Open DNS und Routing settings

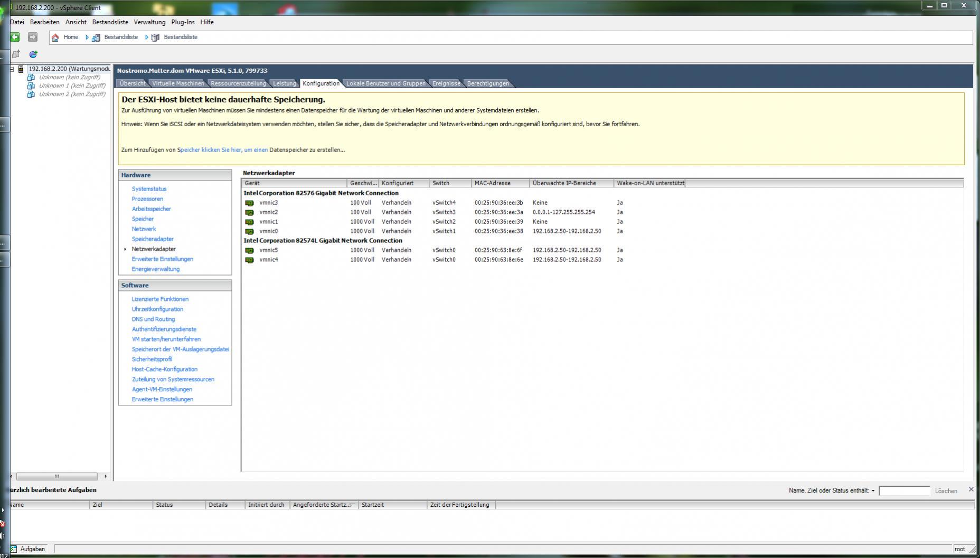153,319
